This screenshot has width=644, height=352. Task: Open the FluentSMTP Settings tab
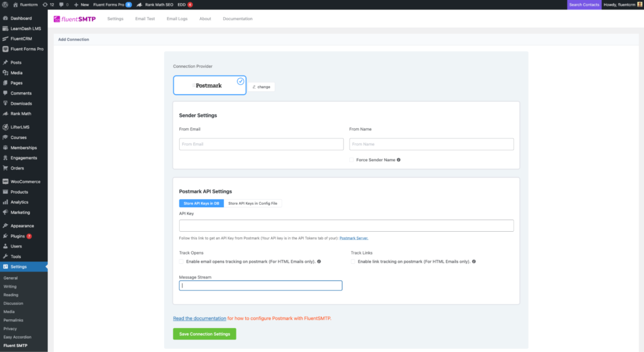(x=116, y=19)
